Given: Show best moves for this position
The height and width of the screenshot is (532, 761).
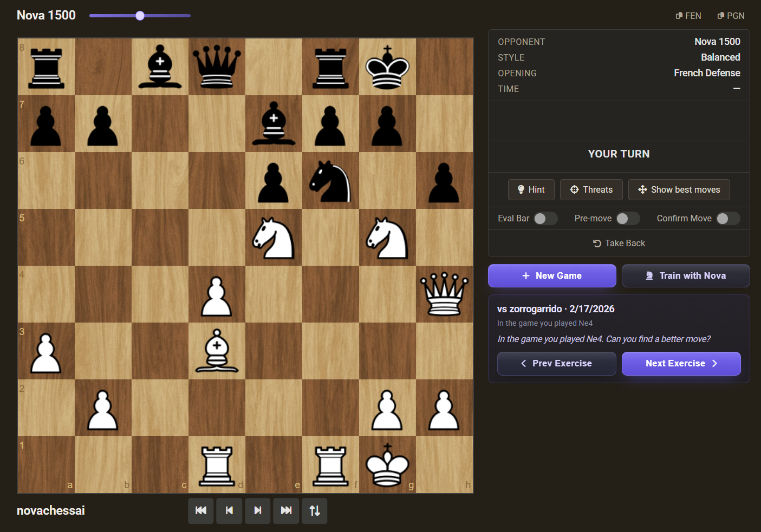Looking at the screenshot, I should pyautogui.click(x=679, y=189).
